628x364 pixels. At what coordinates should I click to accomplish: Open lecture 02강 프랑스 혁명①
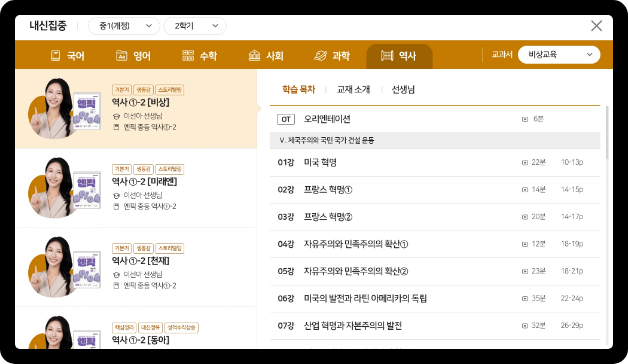[435, 189]
